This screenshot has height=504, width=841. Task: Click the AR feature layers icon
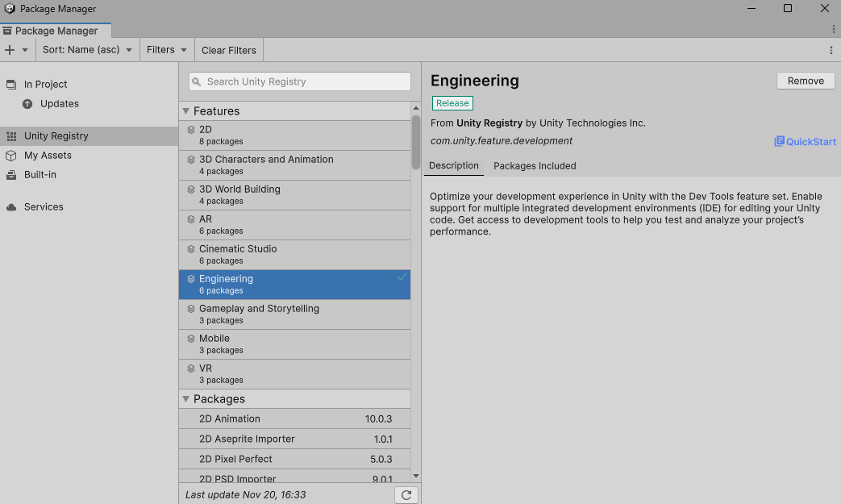click(191, 219)
